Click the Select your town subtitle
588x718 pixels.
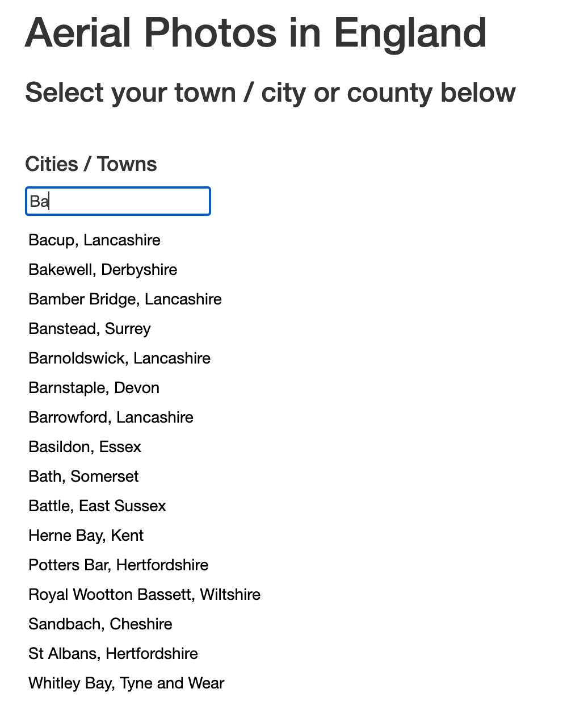coord(270,93)
